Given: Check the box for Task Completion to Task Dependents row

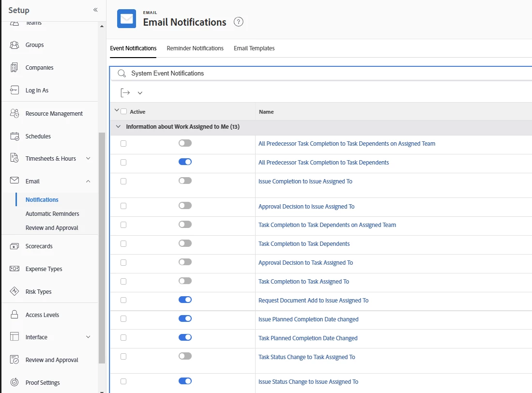Looking at the screenshot, I should [x=123, y=244].
